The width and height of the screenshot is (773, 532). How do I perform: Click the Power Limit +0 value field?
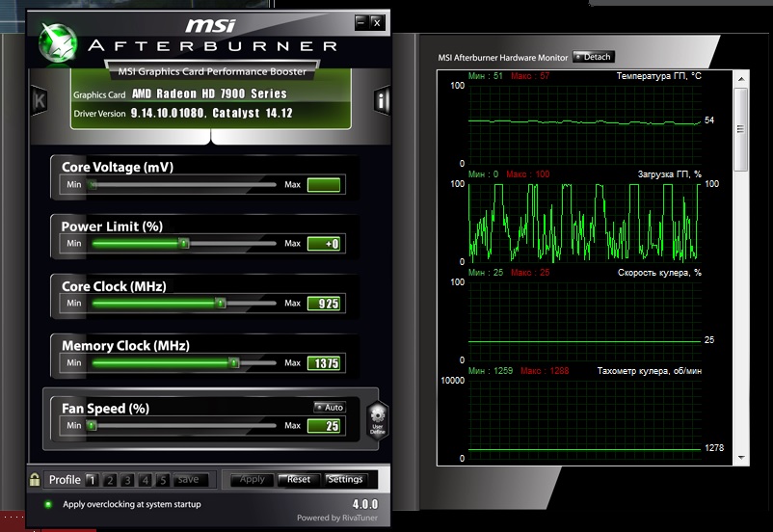(x=324, y=244)
